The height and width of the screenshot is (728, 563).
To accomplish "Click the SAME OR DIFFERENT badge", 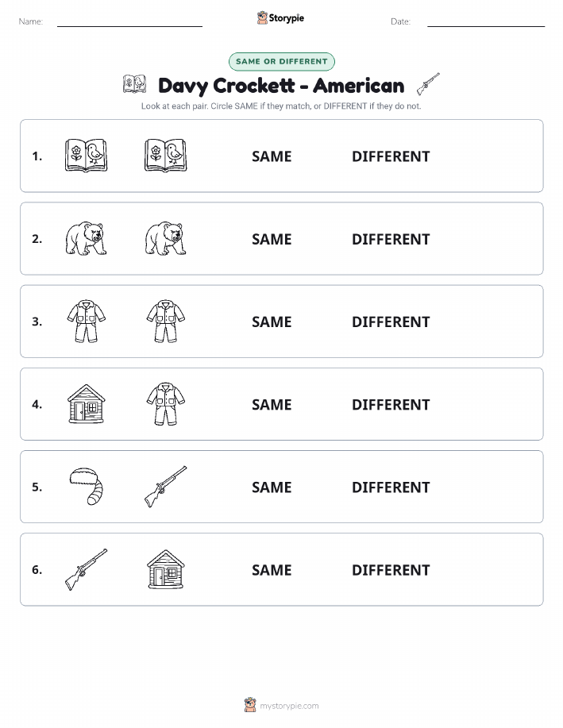I will (x=281, y=61).
